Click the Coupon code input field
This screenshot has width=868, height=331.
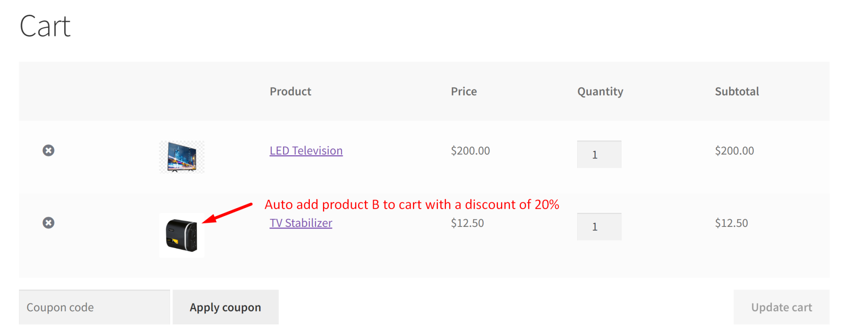pos(94,307)
